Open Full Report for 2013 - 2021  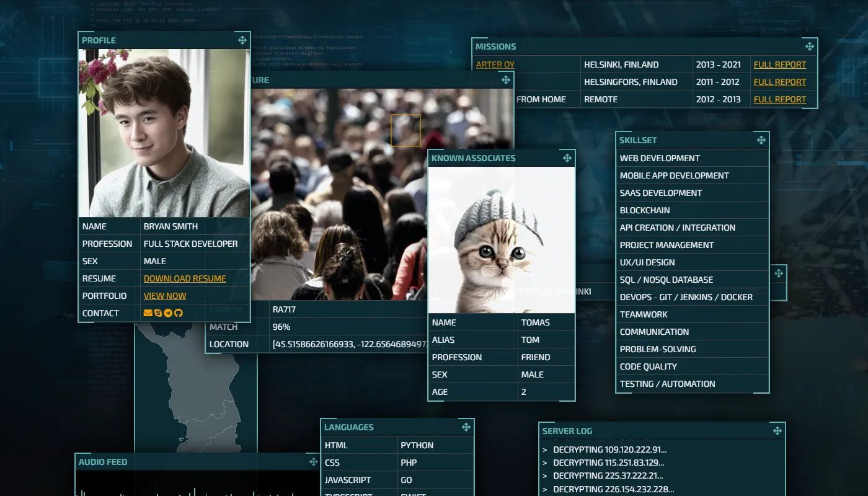tap(780, 64)
